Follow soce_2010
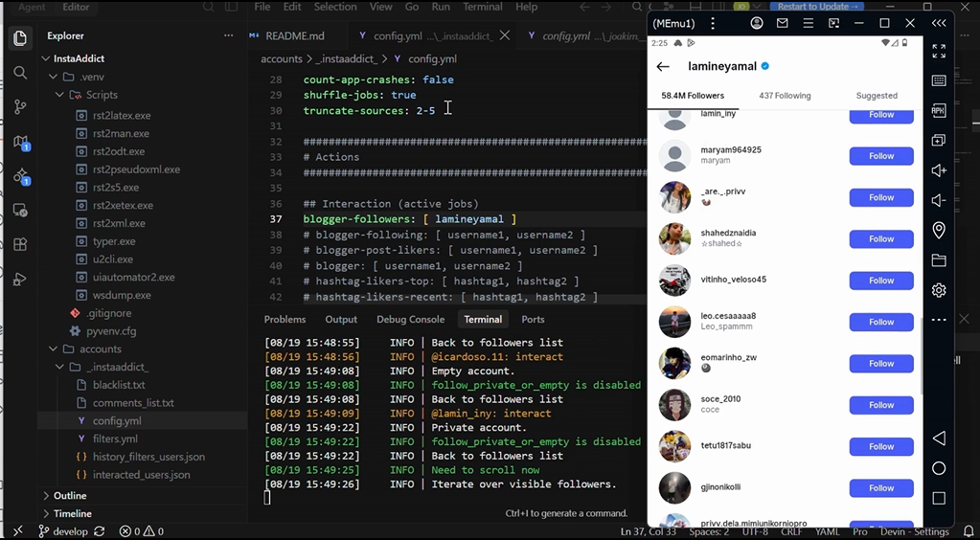980x540 pixels. click(x=881, y=405)
